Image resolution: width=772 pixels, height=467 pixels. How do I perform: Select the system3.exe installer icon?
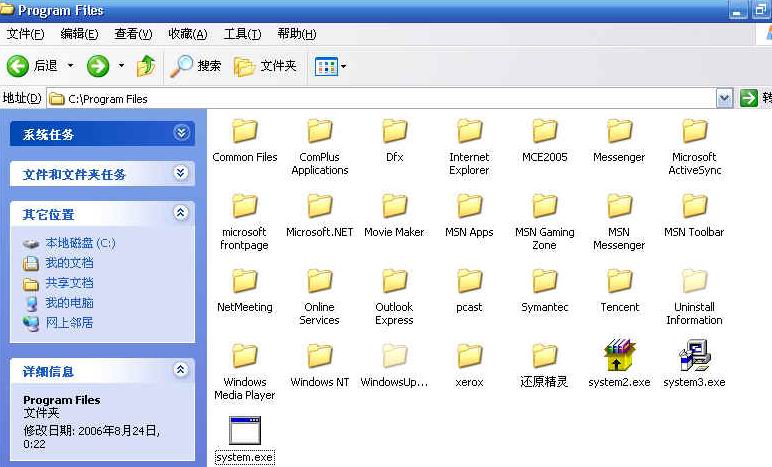694,355
